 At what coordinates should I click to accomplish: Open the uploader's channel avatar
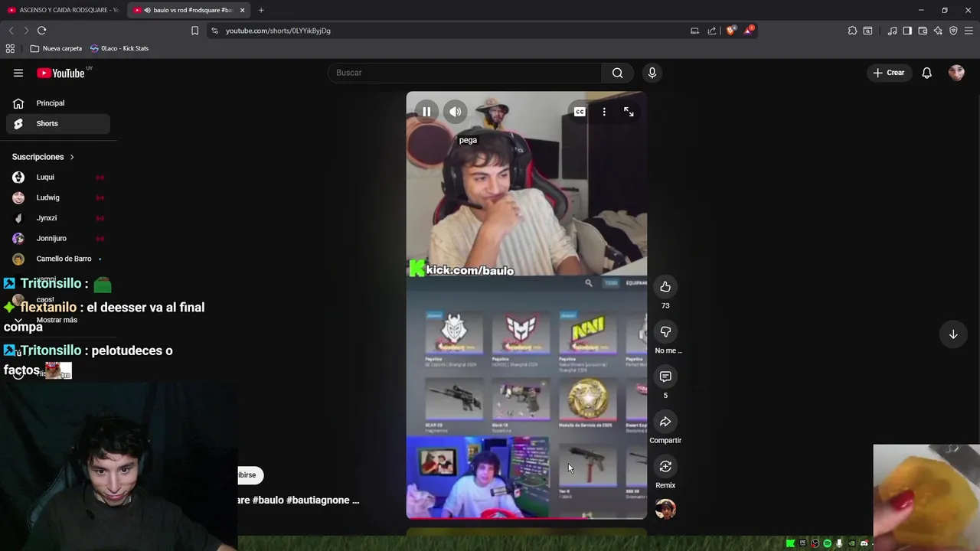coord(665,509)
